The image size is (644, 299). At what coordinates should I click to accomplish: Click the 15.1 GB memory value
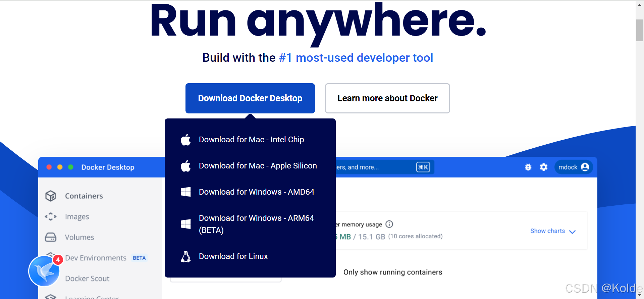(372, 237)
